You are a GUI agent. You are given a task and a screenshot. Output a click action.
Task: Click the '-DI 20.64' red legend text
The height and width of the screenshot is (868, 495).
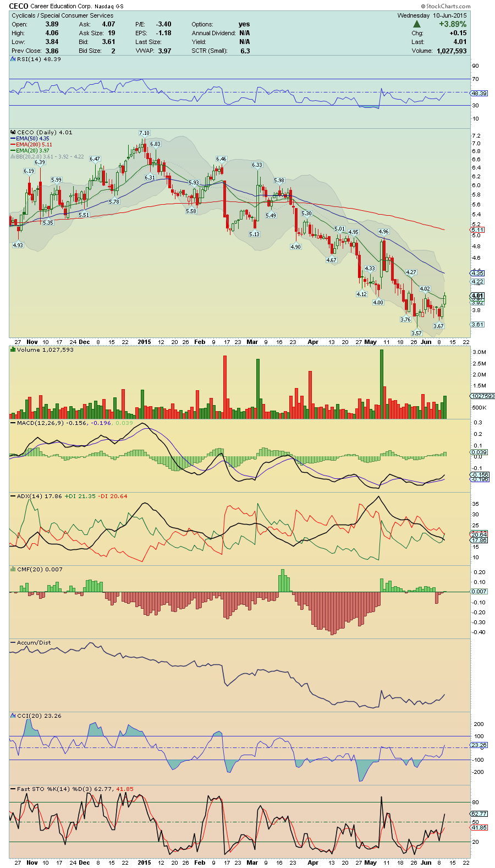click(x=112, y=496)
